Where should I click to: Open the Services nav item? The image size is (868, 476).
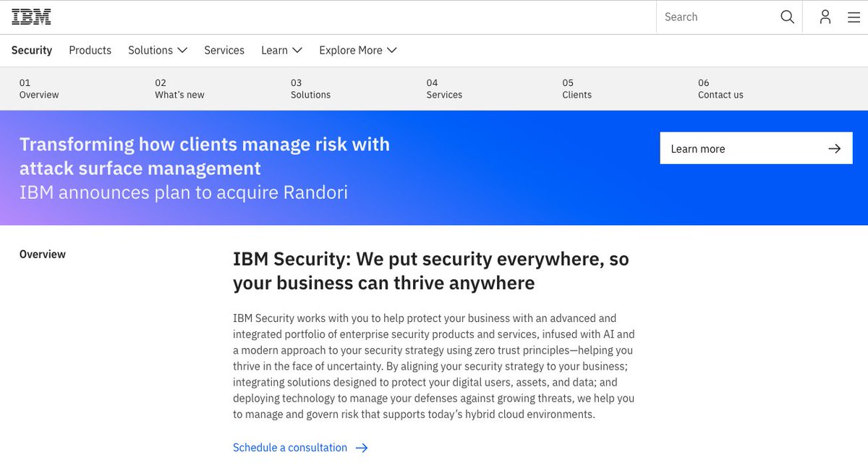coord(224,50)
